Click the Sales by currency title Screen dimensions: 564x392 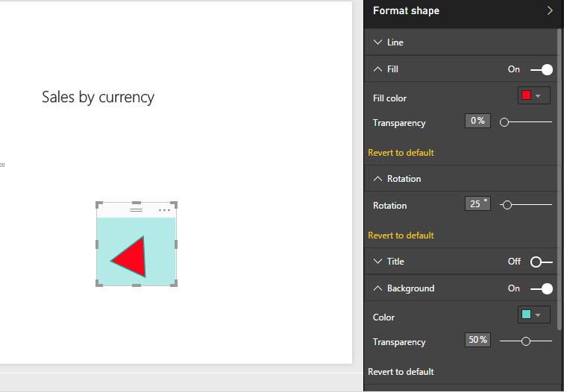click(x=98, y=97)
